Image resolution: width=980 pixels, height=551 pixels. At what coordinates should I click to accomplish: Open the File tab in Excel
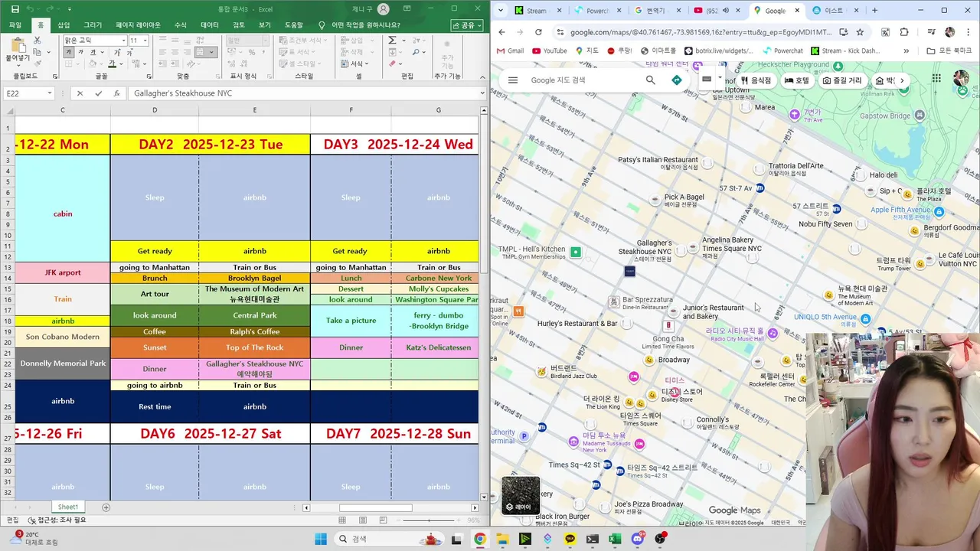click(x=15, y=25)
